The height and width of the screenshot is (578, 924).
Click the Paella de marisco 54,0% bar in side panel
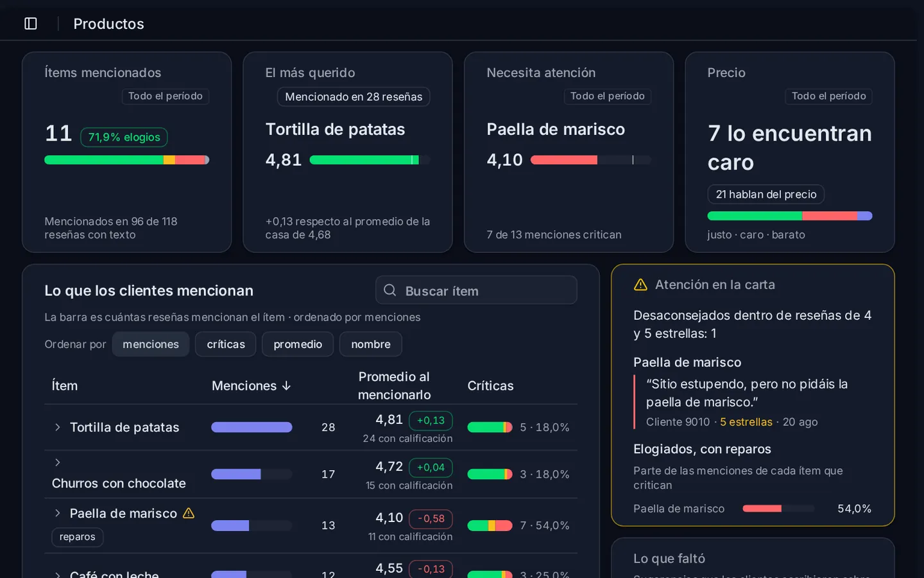pyautogui.click(x=778, y=509)
